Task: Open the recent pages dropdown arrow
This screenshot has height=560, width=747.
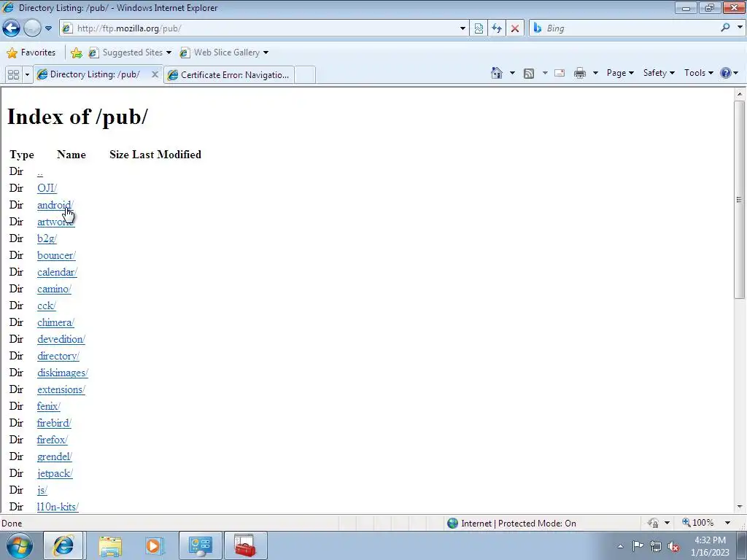Action: click(x=48, y=28)
